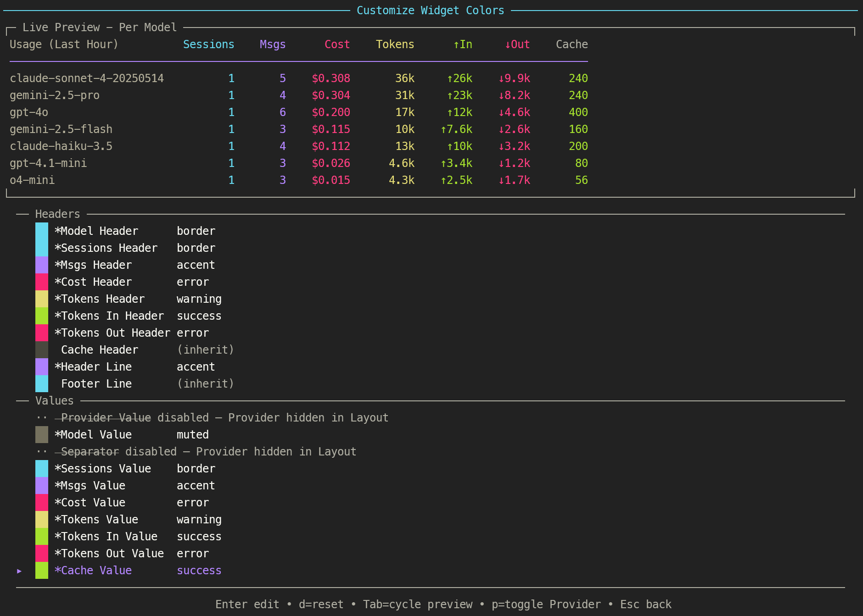The height and width of the screenshot is (616, 863).
Task: Select the *Model Header row label
Action: (96, 231)
